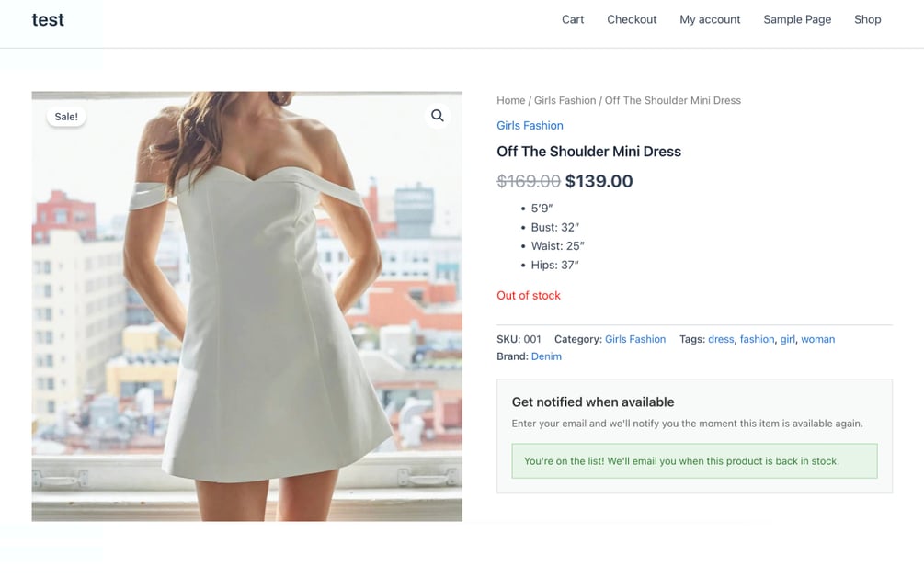Click the blue Girls Fashion link above title
Viewport: 924px width, 577px height.
pos(530,125)
